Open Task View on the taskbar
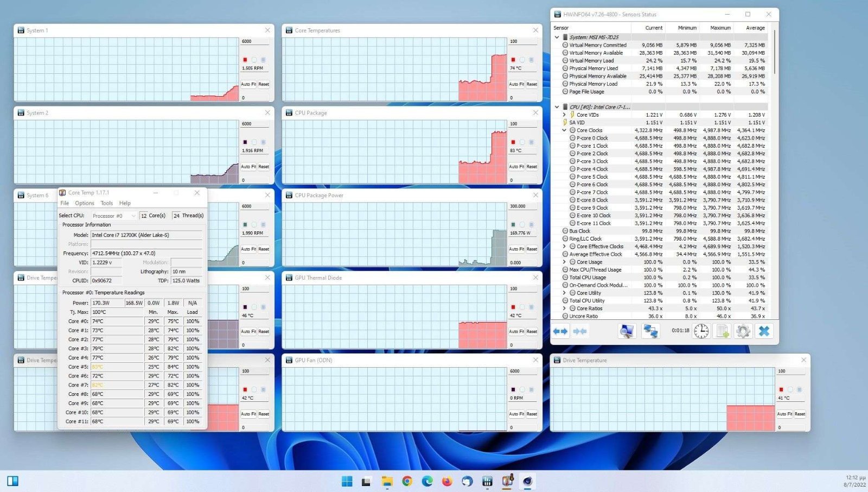Screen dimensions: 868x492 [x=366, y=481]
